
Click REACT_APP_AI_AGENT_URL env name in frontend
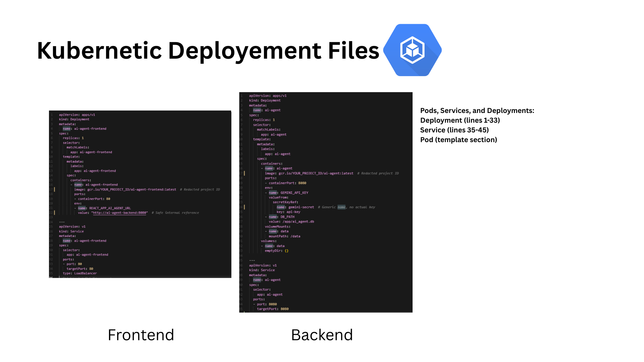click(x=110, y=208)
